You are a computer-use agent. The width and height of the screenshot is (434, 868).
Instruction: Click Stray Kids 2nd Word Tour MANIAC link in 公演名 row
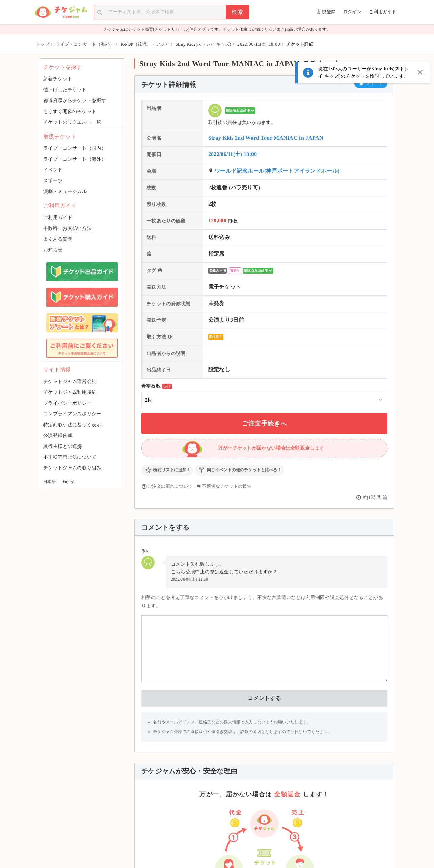[266, 138]
